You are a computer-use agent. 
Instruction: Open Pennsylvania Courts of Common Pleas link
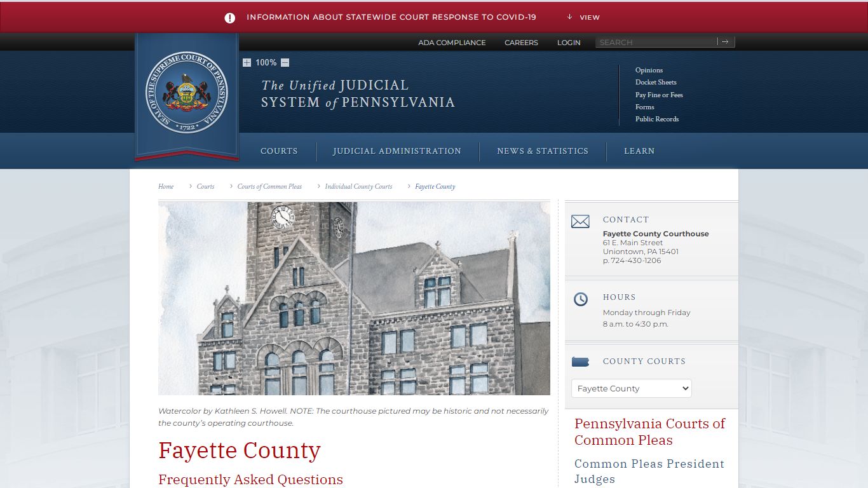click(649, 432)
